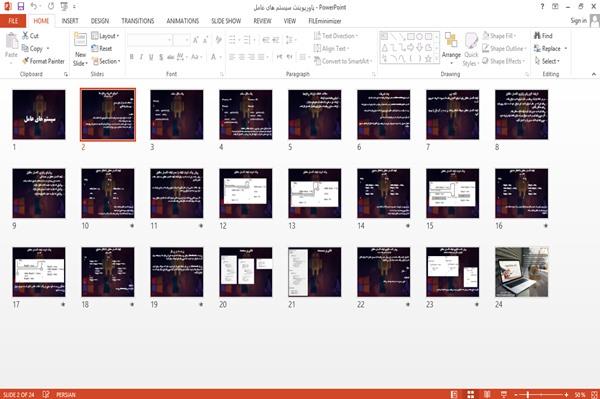Select slide 1 thumbnail
Viewport: 600px width, 399px height.
[x=39, y=114]
